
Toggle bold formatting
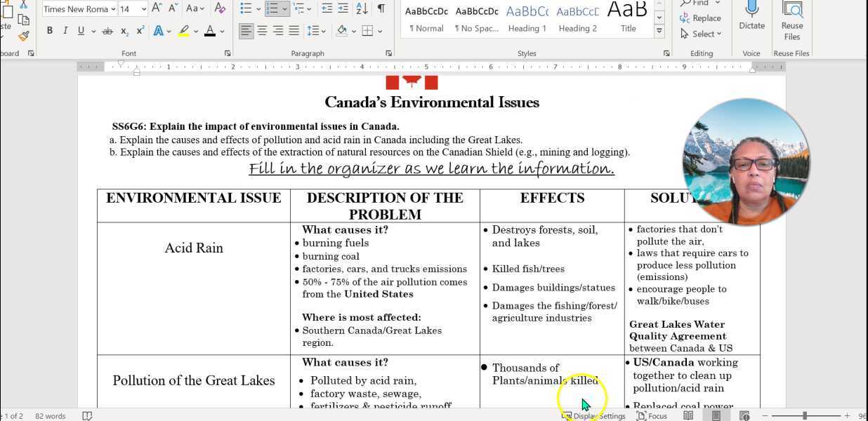(49, 30)
